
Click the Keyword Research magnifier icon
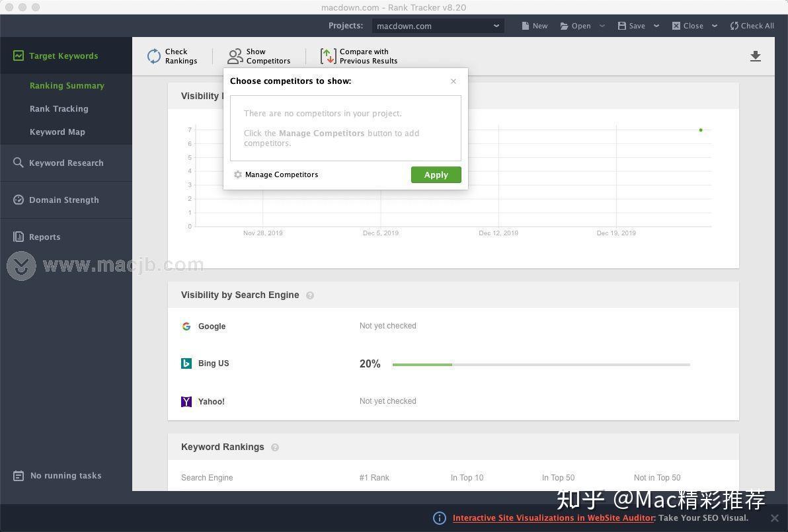(x=19, y=163)
